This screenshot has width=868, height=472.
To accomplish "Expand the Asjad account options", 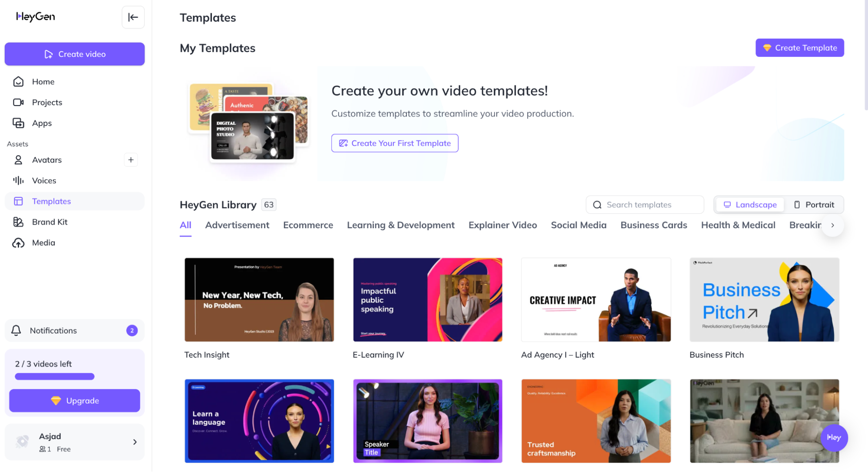I will 134,442.
